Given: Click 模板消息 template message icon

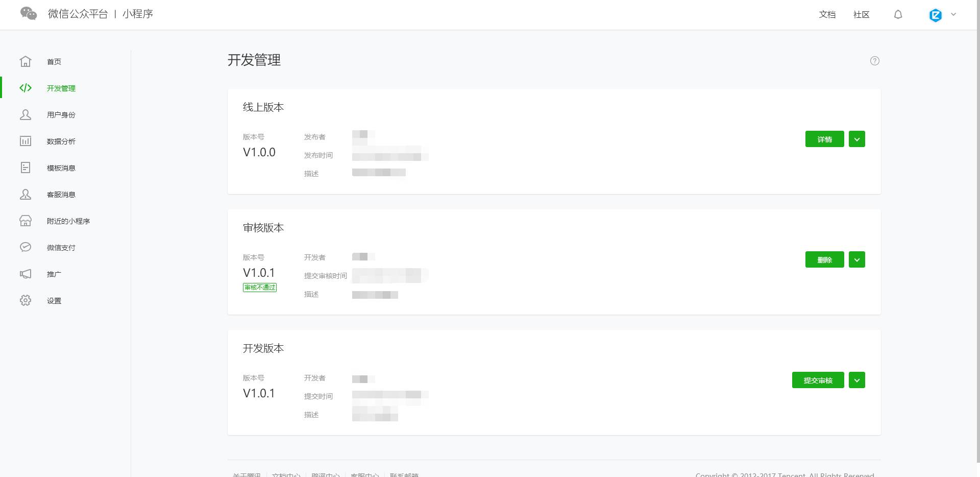Looking at the screenshot, I should click(26, 168).
